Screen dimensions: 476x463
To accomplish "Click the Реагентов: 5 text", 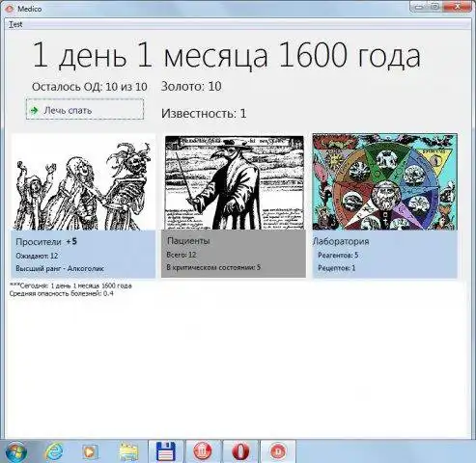I will (338, 256).
